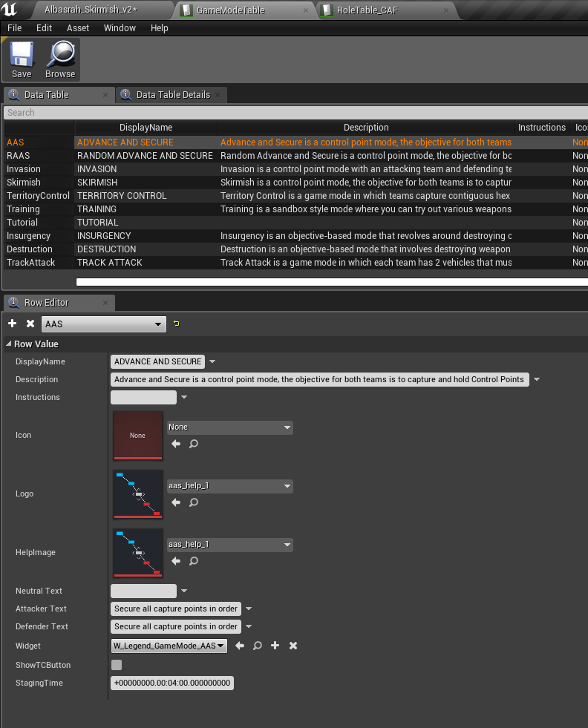Open the Icon asset dropdown showing None
Screen dimensions: 588x728
(229, 427)
